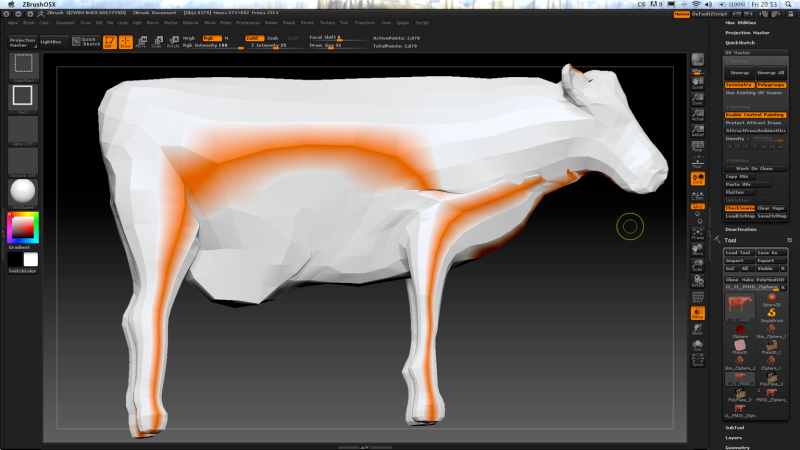Toggle the Transp transparency icon
The width and height of the screenshot is (800, 450).
click(697, 314)
